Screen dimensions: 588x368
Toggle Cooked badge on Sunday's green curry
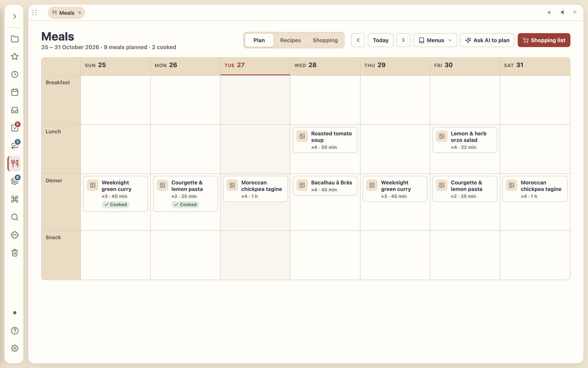[x=116, y=205]
